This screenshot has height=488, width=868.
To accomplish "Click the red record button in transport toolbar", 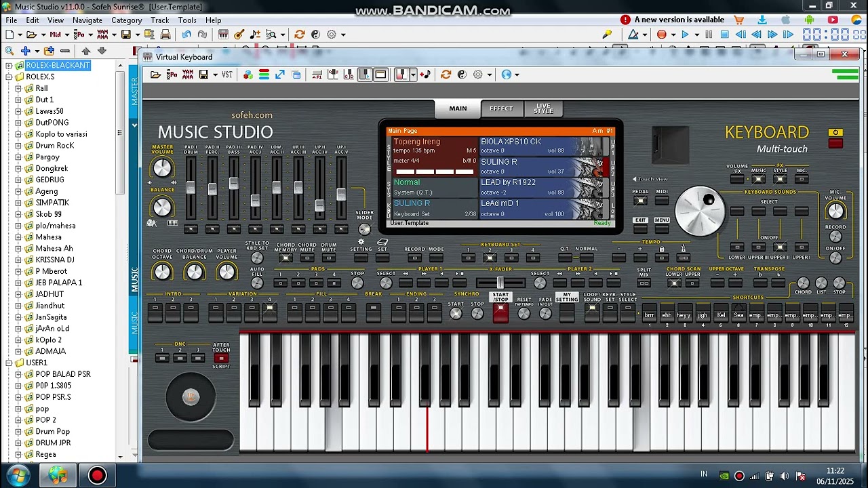I will [x=662, y=35].
